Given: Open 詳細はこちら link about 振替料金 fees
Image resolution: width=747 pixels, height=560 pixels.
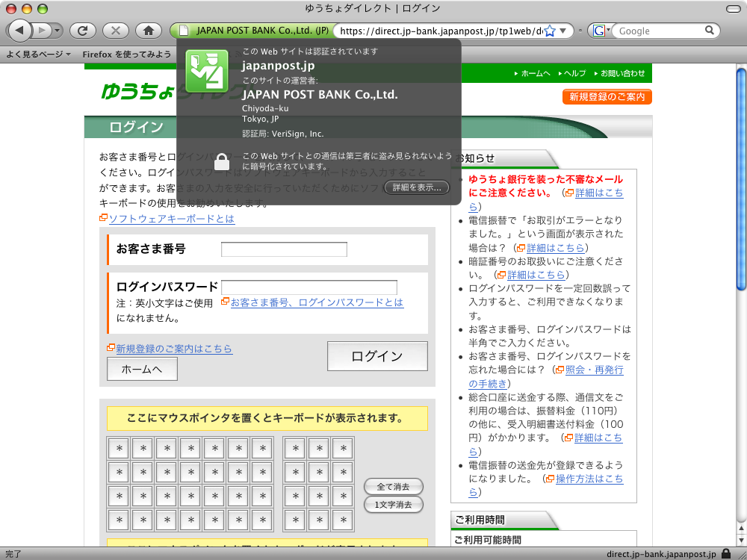Looking at the screenshot, I should [x=598, y=438].
